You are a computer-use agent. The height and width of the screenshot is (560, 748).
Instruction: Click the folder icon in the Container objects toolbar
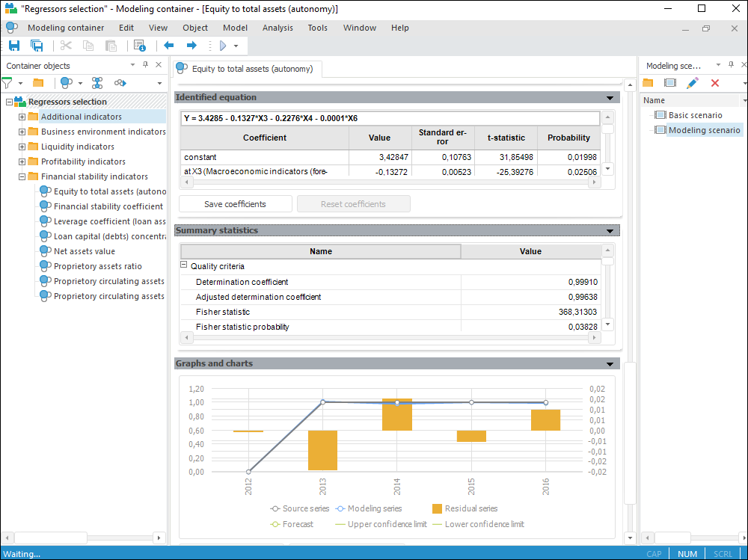coord(38,83)
